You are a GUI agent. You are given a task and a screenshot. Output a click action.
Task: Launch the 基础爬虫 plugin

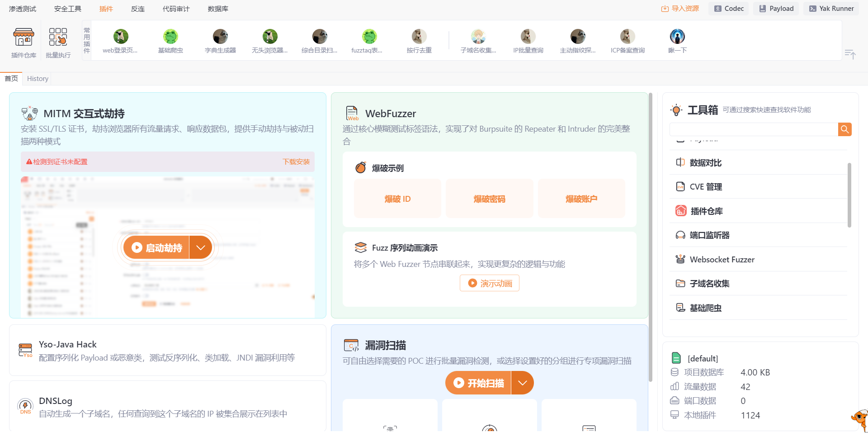(x=170, y=41)
